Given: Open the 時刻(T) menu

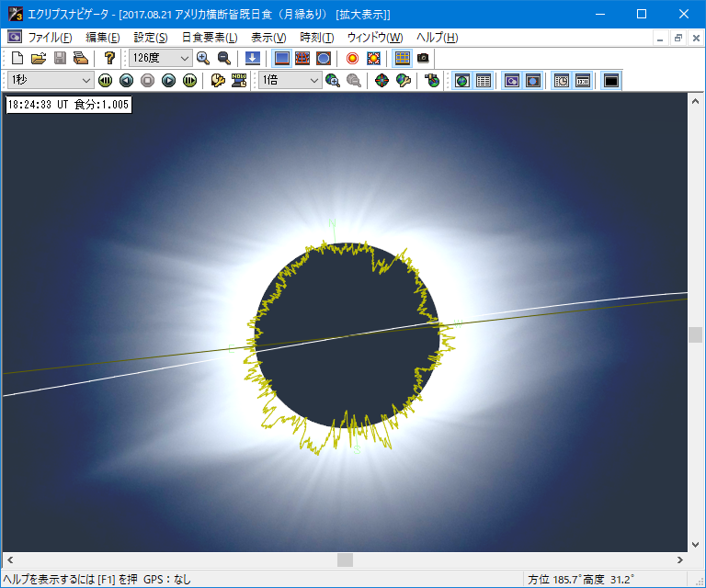Looking at the screenshot, I should (316, 38).
